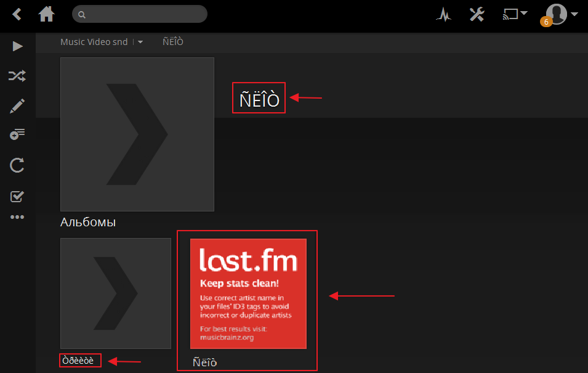Viewport: 588px width, 373px height.
Task: Click the orange notification badge showing 6
Action: [546, 22]
